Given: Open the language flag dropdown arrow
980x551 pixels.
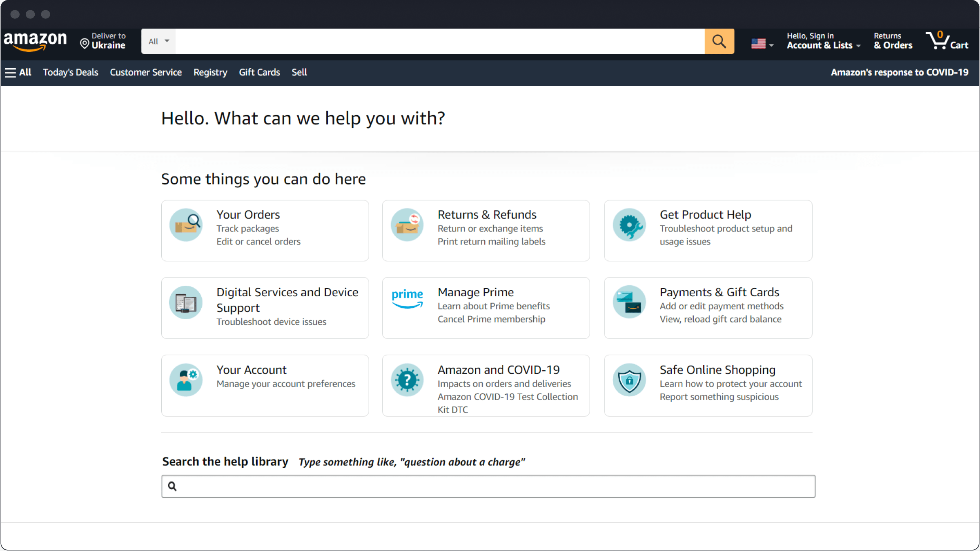Looking at the screenshot, I should pyautogui.click(x=771, y=45).
